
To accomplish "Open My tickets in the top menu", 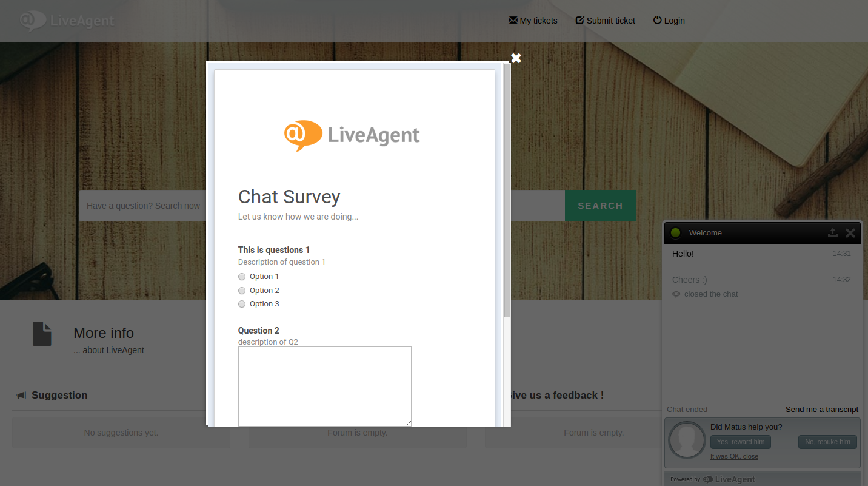I will (533, 21).
